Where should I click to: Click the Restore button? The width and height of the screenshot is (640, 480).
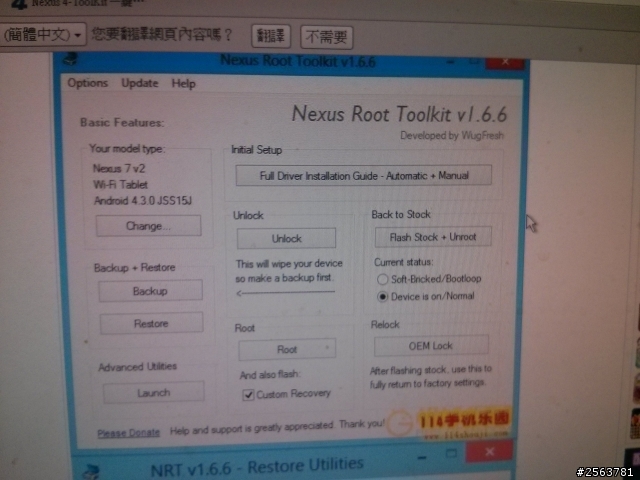(151, 323)
